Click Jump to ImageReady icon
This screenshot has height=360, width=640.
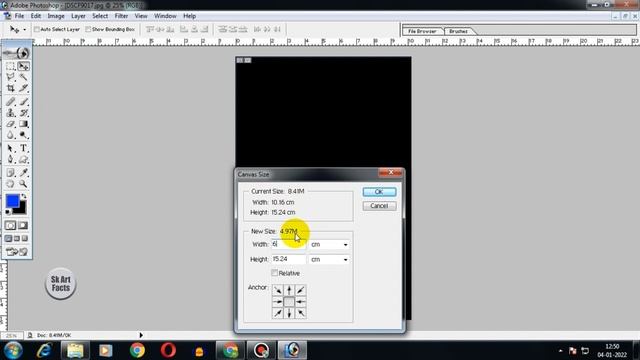[x=17, y=252]
